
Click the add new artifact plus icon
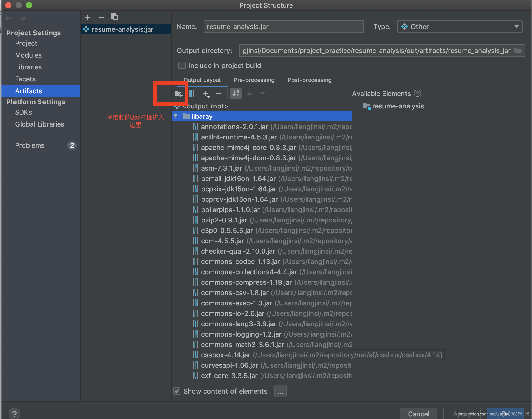88,17
